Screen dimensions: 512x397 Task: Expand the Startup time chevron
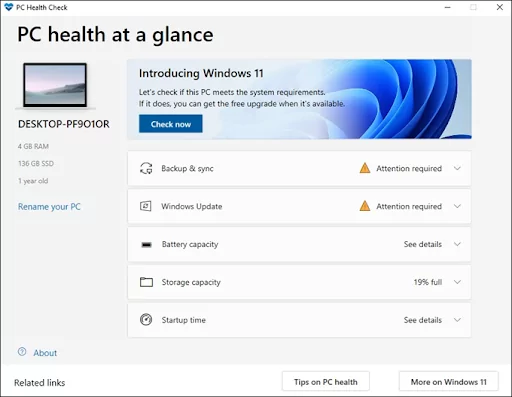click(x=457, y=320)
